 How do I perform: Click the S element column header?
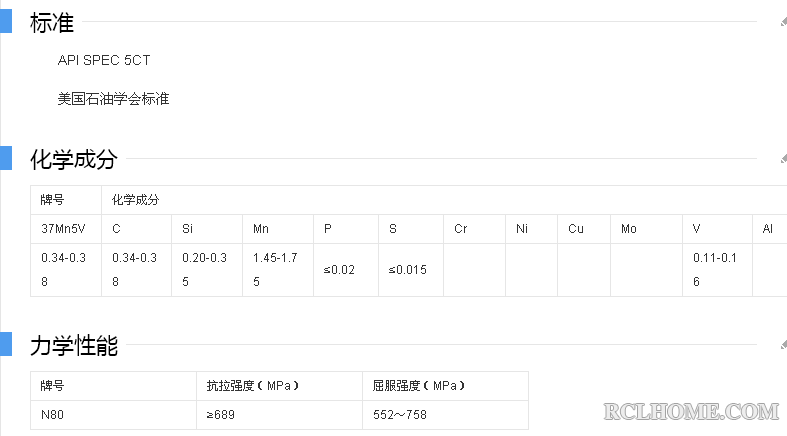tap(411, 229)
